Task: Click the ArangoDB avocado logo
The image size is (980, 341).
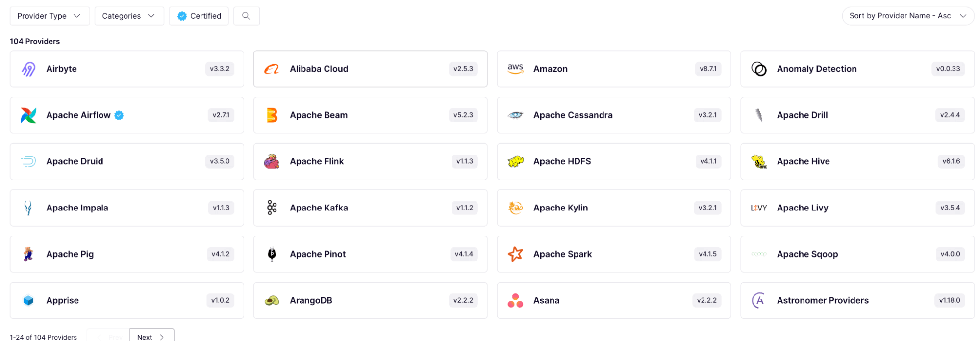Action: pos(272,301)
